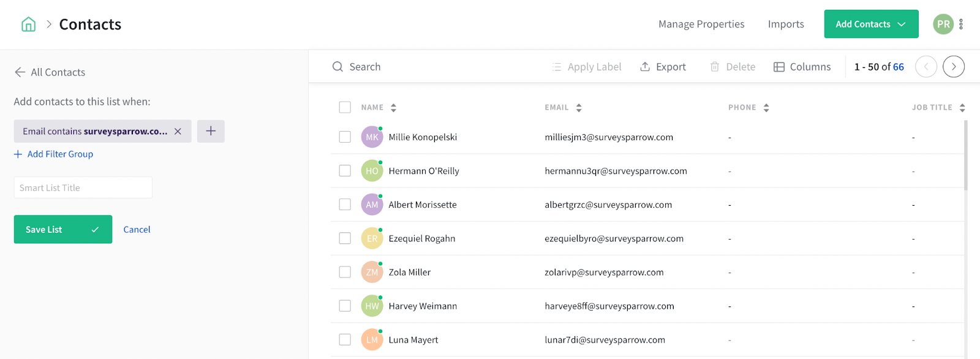Remove the Email contains filter chip
This screenshot has width=980, height=359.
[178, 131]
